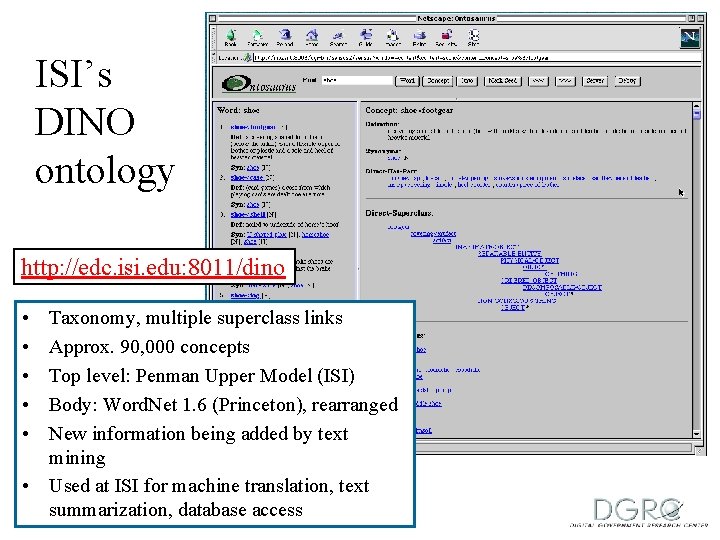Image resolution: width=720 pixels, height=540 pixels.
Task: Open the U-shaped plate synonym link
Action: tap(267, 235)
